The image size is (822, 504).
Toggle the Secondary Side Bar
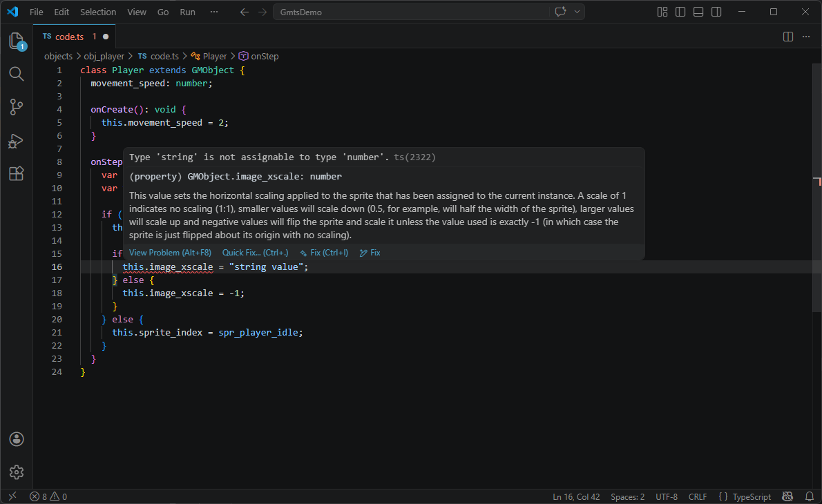pos(716,12)
